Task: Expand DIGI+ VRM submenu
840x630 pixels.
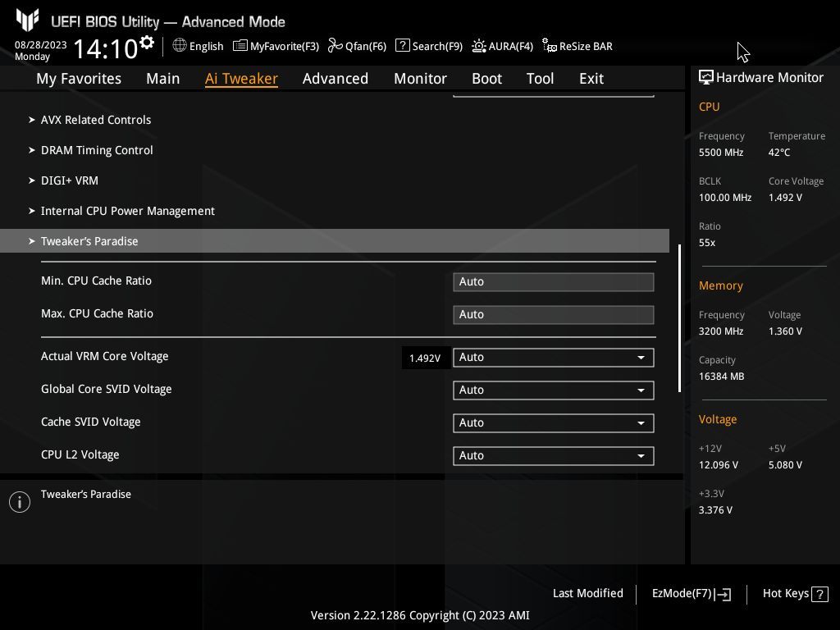Action: (70, 180)
